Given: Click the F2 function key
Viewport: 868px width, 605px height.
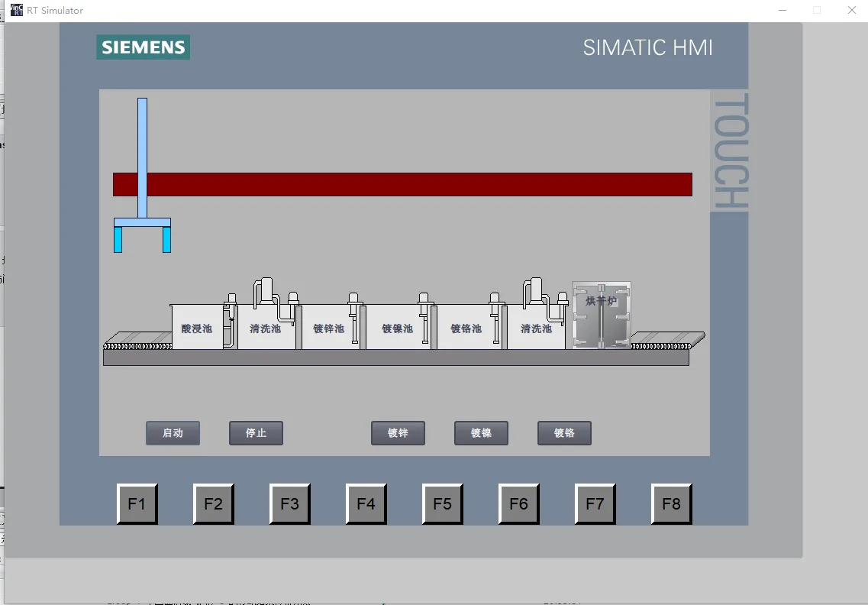Looking at the screenshot, I should point(213,503).
